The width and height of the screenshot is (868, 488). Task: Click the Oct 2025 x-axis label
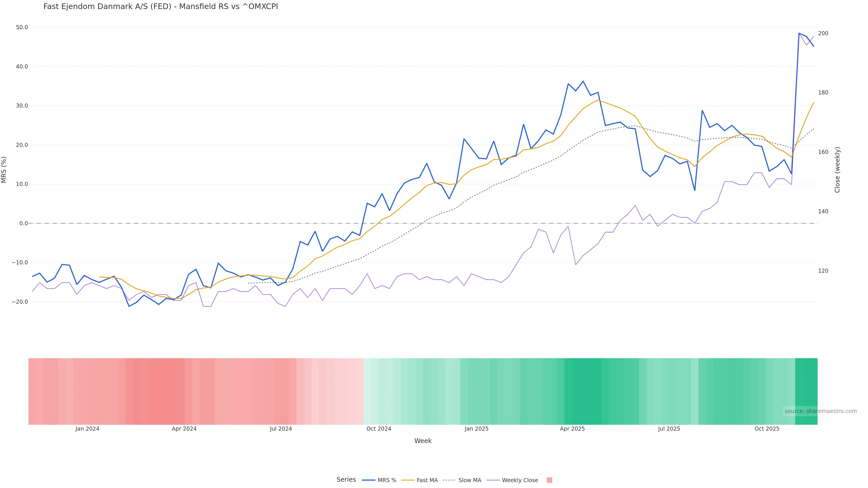(767, 429)
